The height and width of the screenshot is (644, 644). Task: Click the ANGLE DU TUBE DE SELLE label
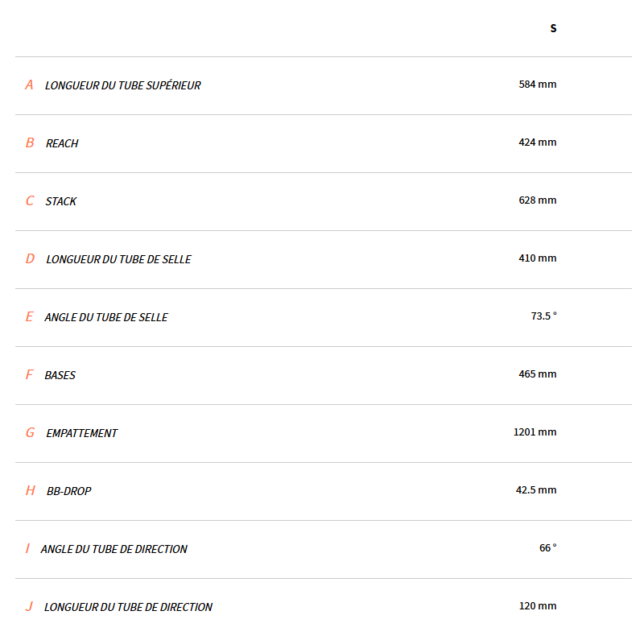pyautogui.click(x=106, y=317)
